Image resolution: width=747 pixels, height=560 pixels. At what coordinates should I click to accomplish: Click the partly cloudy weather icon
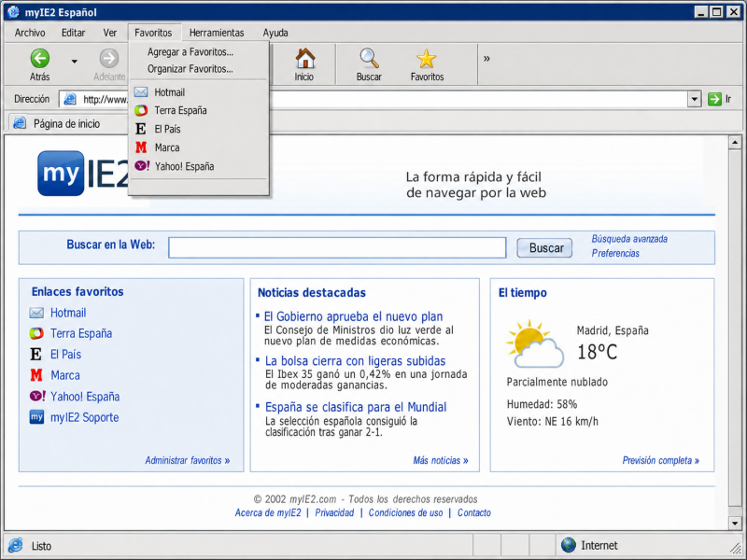point(535,343)
